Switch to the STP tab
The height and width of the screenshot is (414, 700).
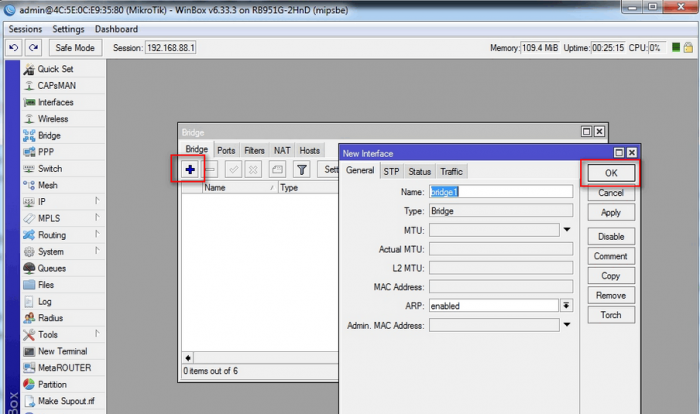(x=390, y=172)
